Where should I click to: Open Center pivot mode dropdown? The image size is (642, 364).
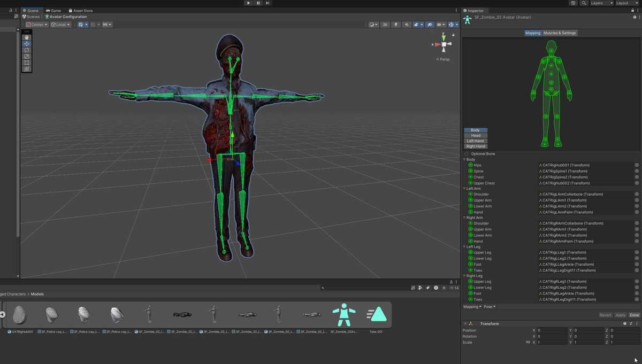pyautogui.click(x=37, y=25)
